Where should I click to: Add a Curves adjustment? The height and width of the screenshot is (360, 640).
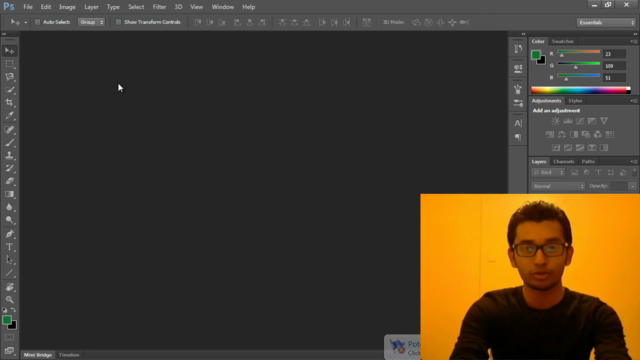click(x=580, y=121)
